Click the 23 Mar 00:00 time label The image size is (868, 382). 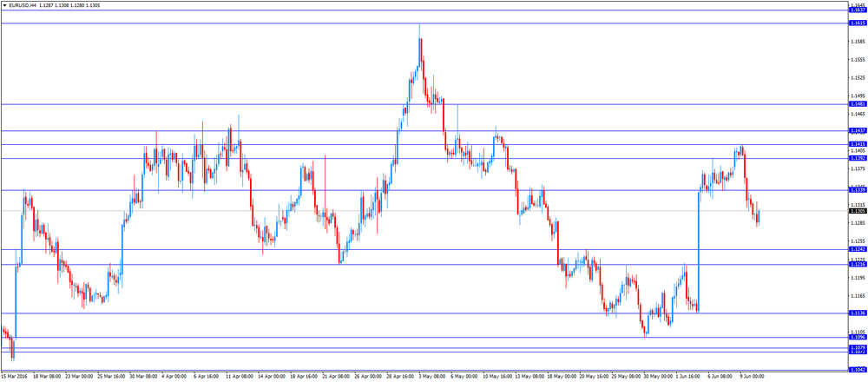coord(78,376)
